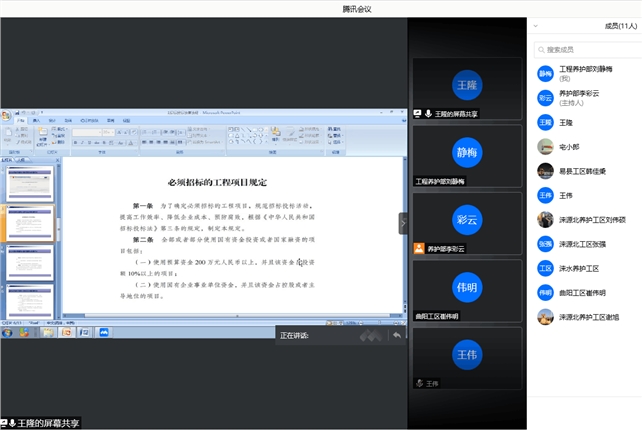Switch to the 设计 ribbon tab

click(52, 120)
